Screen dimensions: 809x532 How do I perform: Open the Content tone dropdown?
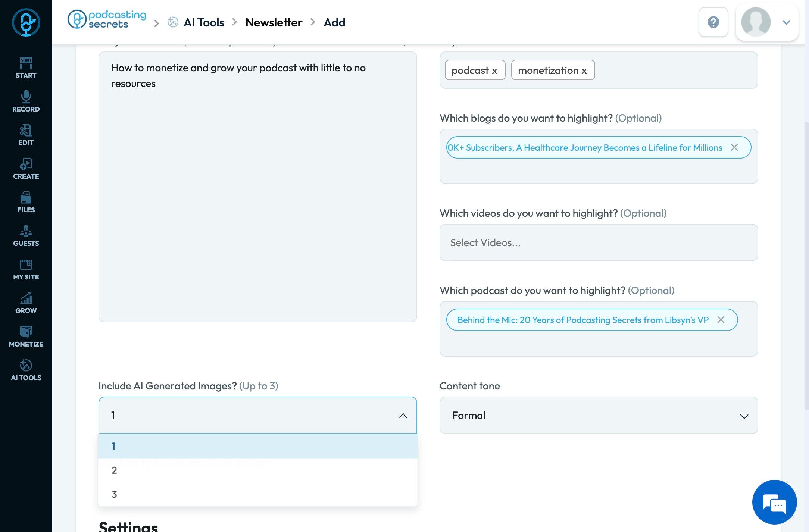[x=598, y=415]
